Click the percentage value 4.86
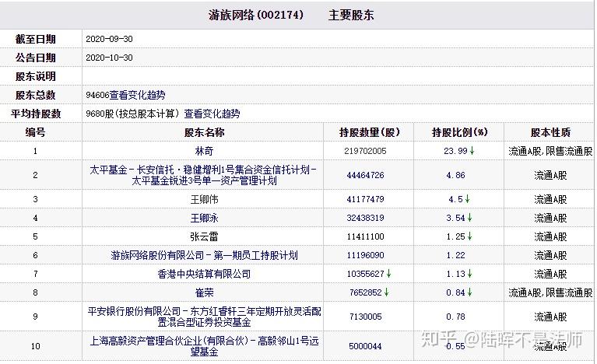This screenshot has height=364, width=597. pos(456,175)
